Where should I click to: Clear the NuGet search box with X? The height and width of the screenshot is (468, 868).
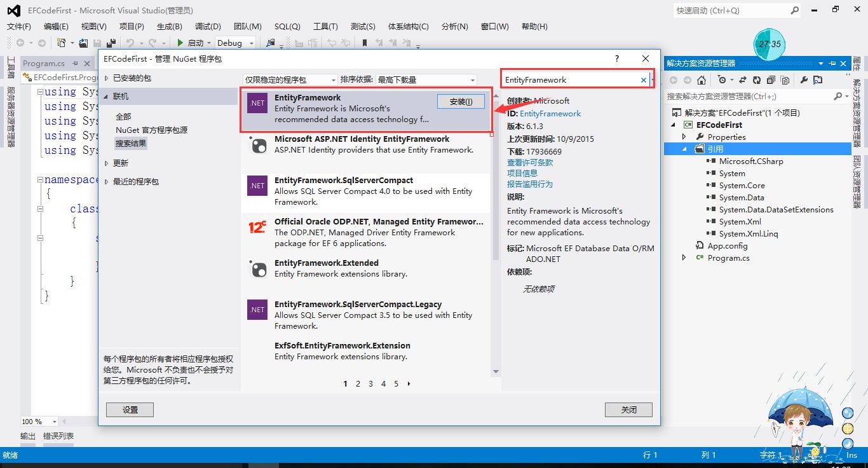(x=643, y=80)
